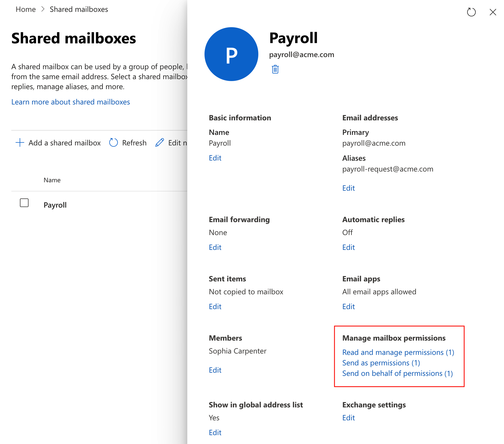Screen dimensions: 504x444
Task: Delete the Payroll mailbox via trash icon
Action: click(275, 69)
